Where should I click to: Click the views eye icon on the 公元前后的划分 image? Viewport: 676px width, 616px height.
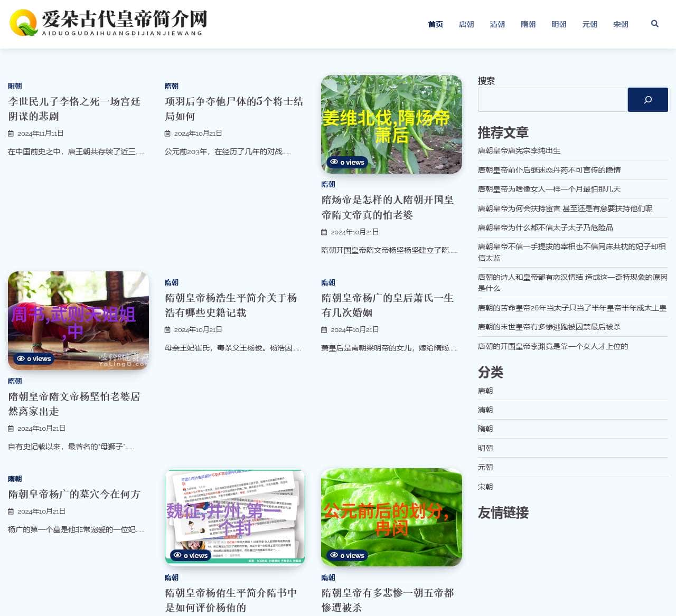(334, 555)
